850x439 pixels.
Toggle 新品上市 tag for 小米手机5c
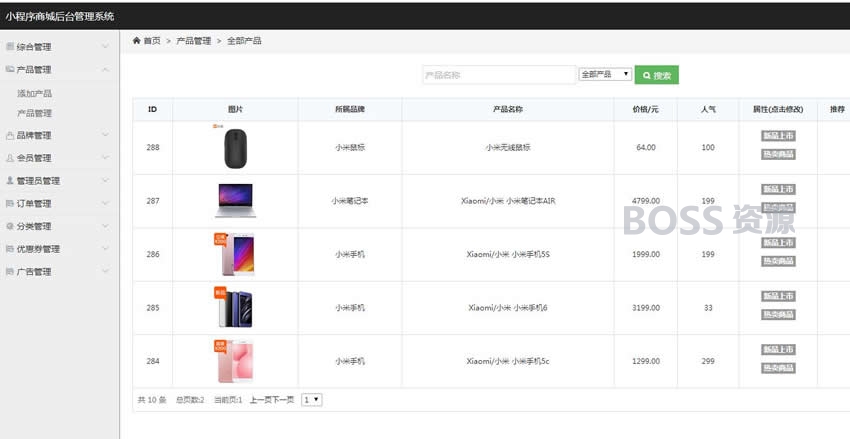pyautogui.click(x=778, y=350)
